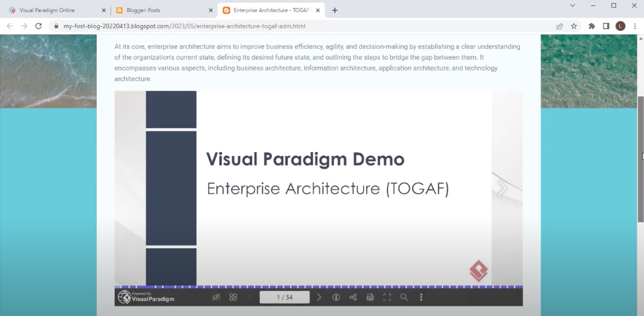Click the Visual Paradigm logo link
Image resolution: width=644 pixels, height=316 pixels.
pos(146,297)
